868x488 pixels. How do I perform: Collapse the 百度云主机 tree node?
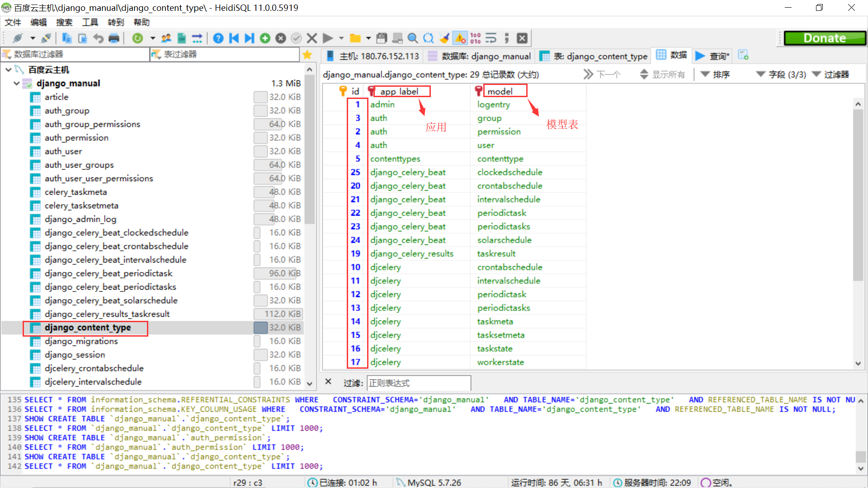pyautogui.click(x=8, y=70)
